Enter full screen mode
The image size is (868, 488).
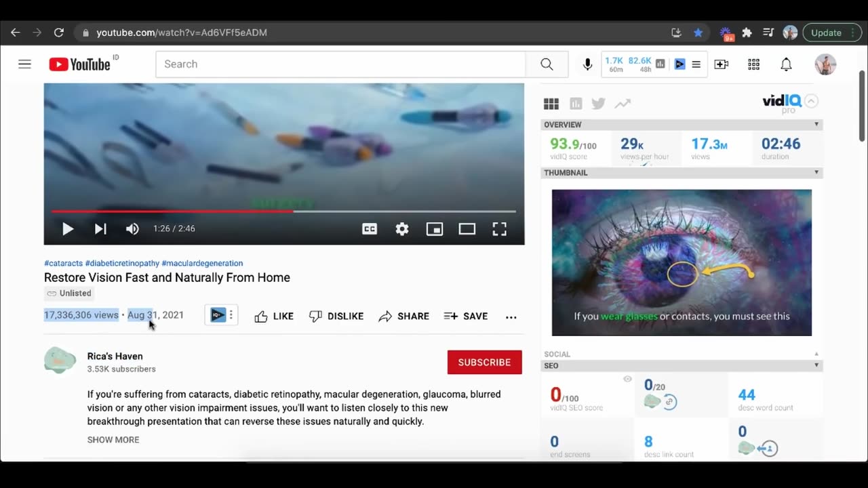pos(500,229)
